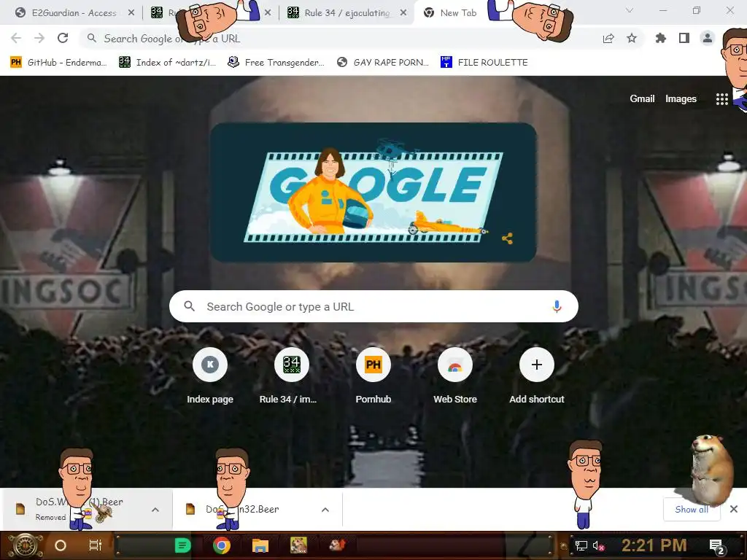Open the notification center icon
Image resolution: width=747 pixels, height=560 pixels.
pyautogui.click(x=717, y=546)
